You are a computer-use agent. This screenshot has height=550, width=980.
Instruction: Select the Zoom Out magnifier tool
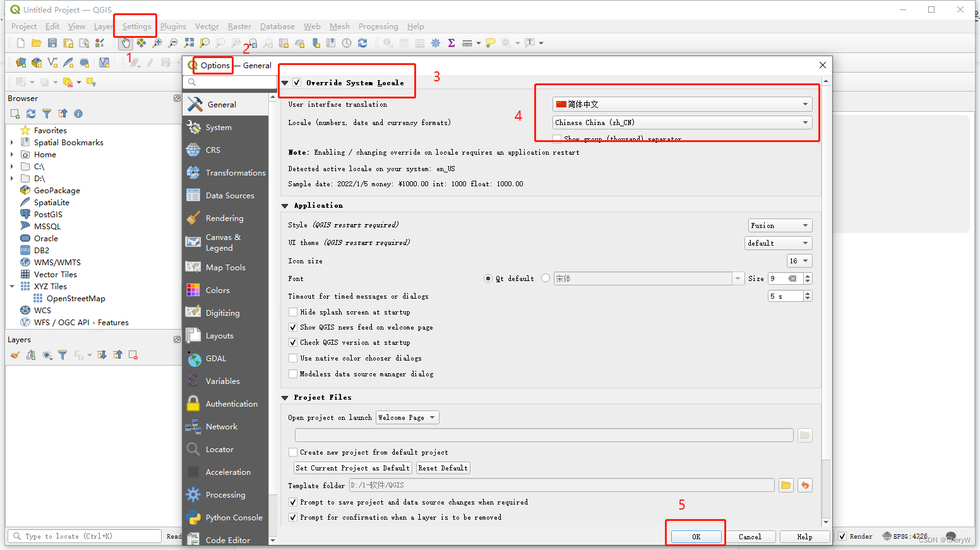173,43
